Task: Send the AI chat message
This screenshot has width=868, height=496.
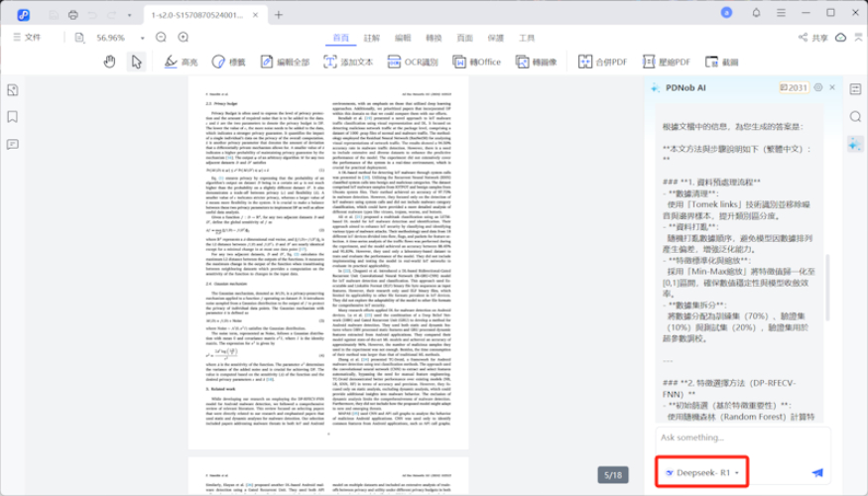Action: (x=817, y=473)
